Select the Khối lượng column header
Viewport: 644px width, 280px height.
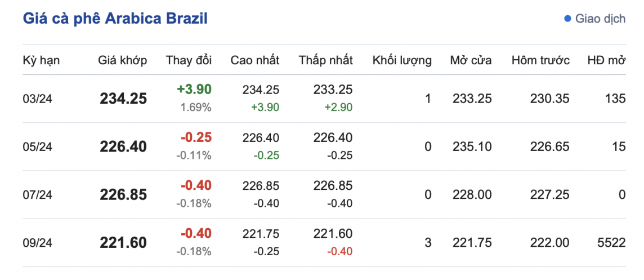coord(402,60)
